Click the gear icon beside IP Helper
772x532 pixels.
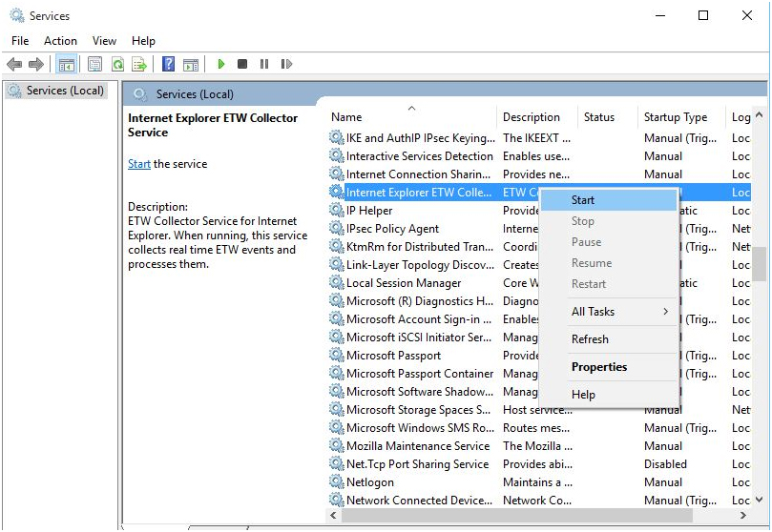(x=336, y=211)
